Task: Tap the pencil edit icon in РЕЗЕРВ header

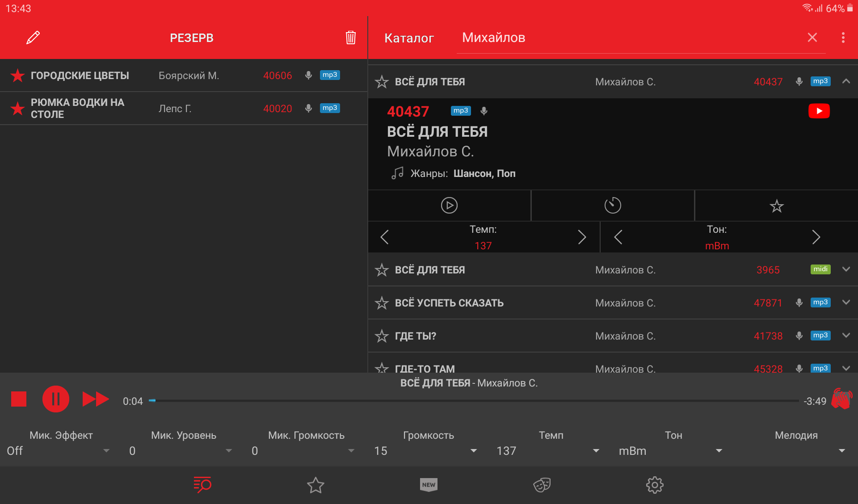Action: 33,38
